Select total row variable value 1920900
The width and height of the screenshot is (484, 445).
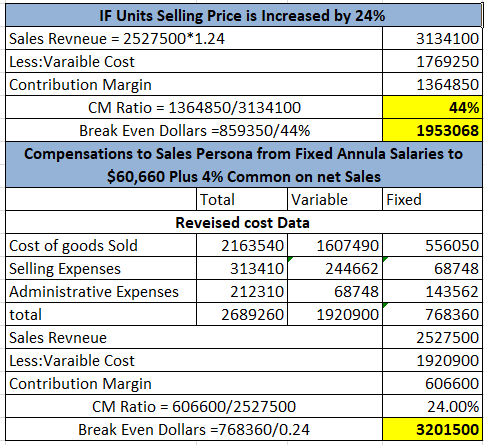tap(335, 314)
